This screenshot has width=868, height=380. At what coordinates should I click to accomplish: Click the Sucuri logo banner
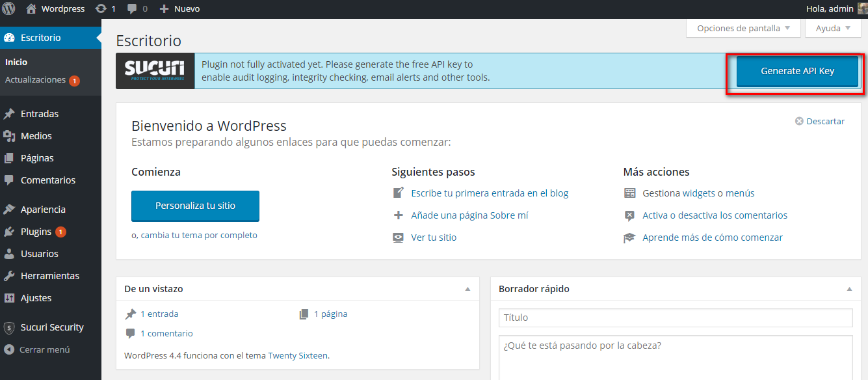click(155, 71)
